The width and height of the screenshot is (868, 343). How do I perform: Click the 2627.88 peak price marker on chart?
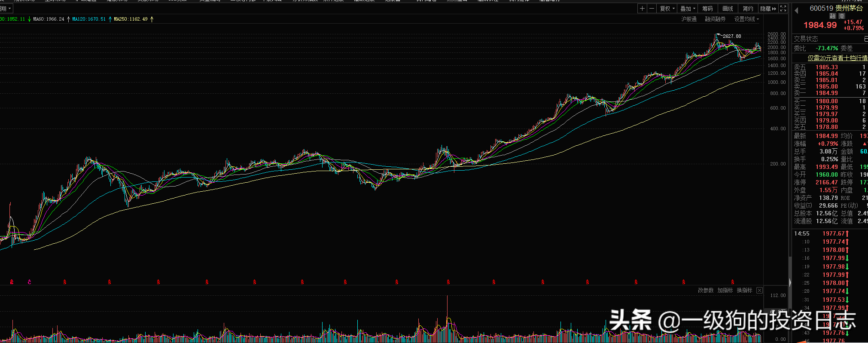coord(732,36)
